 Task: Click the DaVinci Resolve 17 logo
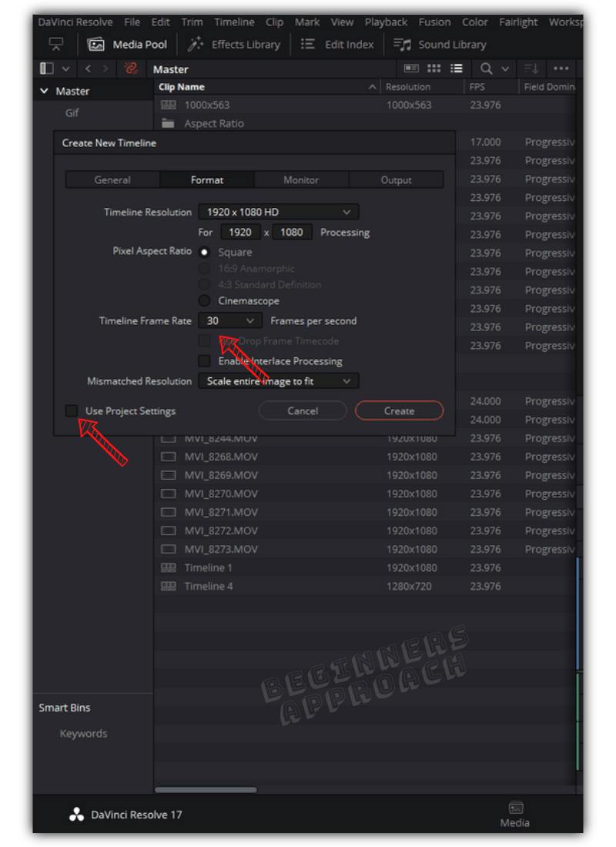pos(76,815)
